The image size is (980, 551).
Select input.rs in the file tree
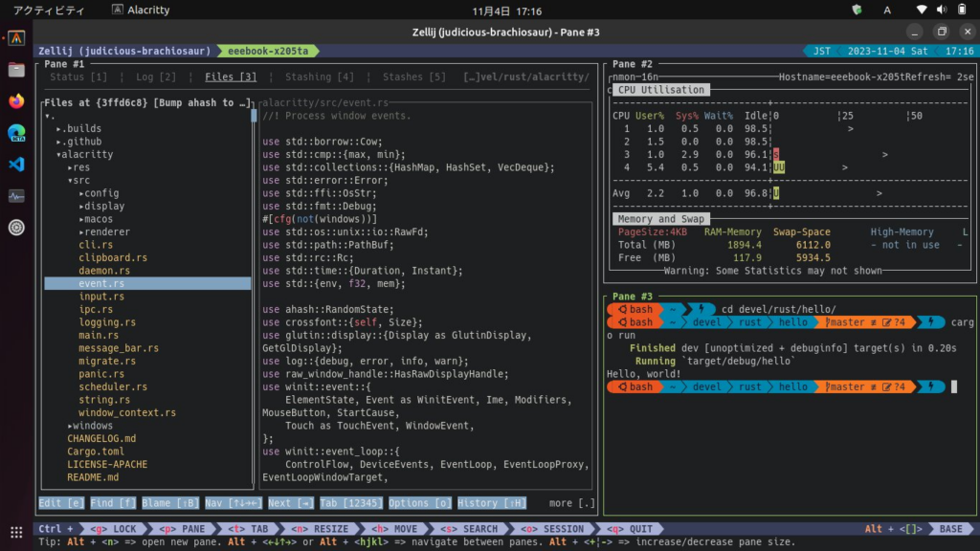point(101,297)
